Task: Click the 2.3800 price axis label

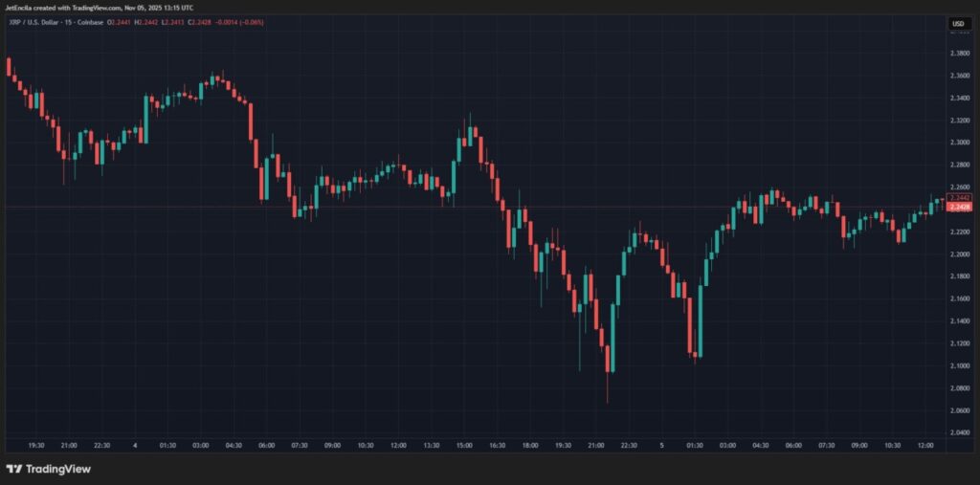Action: [x=957, y=54]
